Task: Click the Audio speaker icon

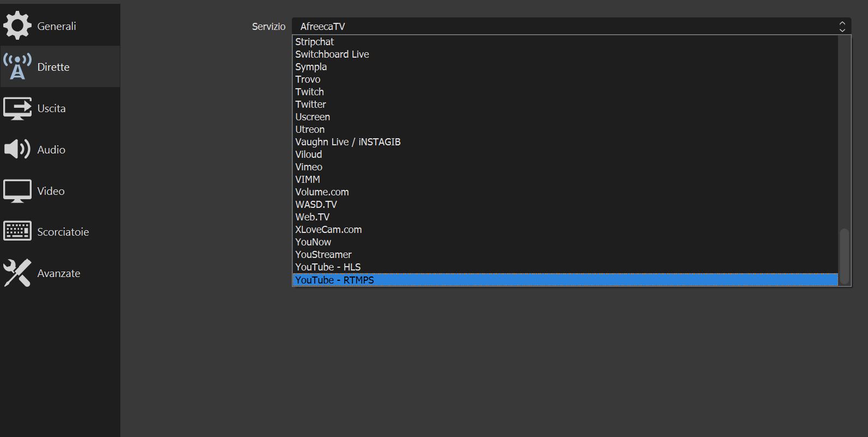Action: click(x=17, y=149)
